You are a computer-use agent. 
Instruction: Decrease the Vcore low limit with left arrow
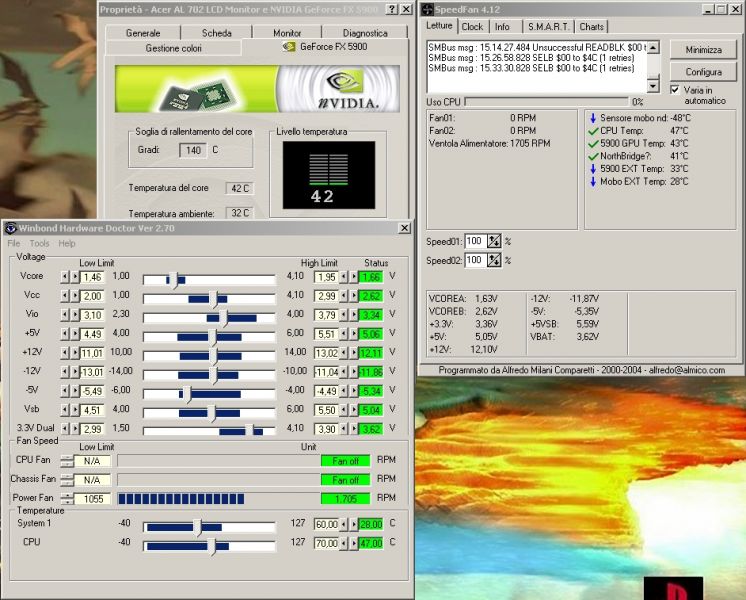[x=65, y=276]
